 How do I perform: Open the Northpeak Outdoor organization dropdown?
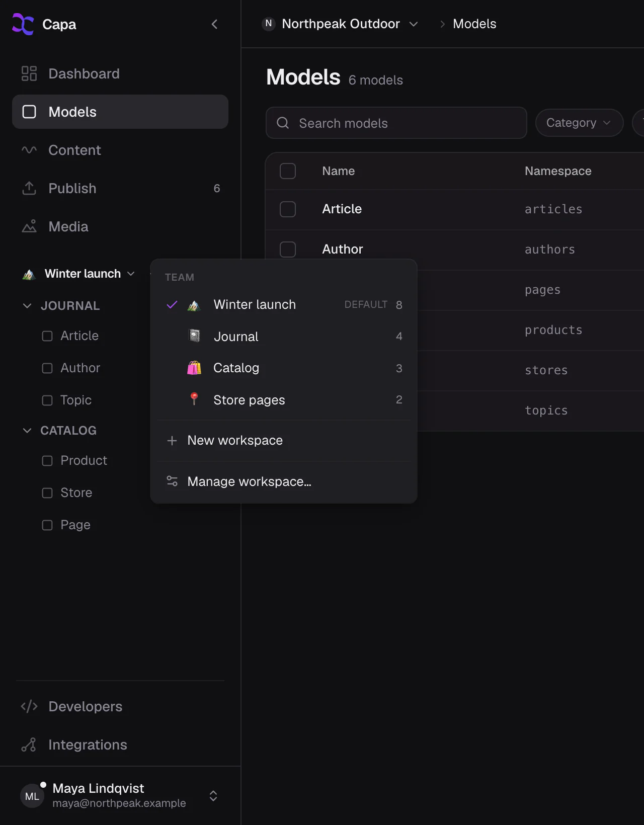coord(340,24)
